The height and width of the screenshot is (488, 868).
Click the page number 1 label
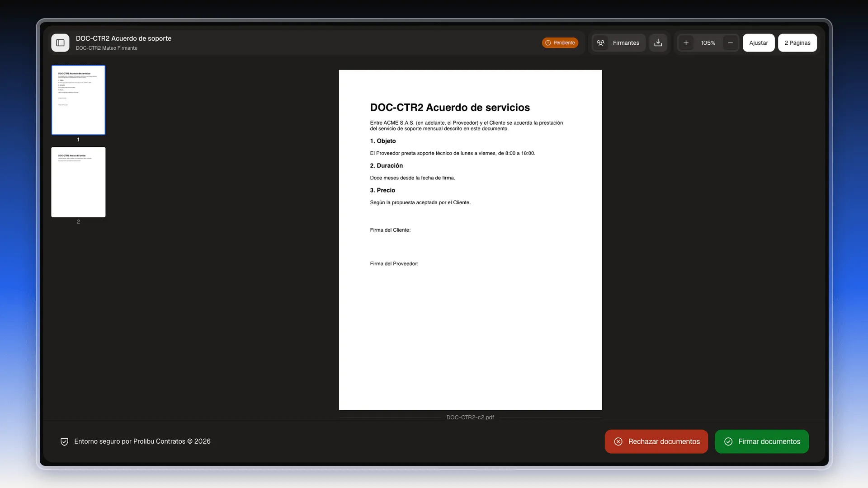click(x=78, y=140)
